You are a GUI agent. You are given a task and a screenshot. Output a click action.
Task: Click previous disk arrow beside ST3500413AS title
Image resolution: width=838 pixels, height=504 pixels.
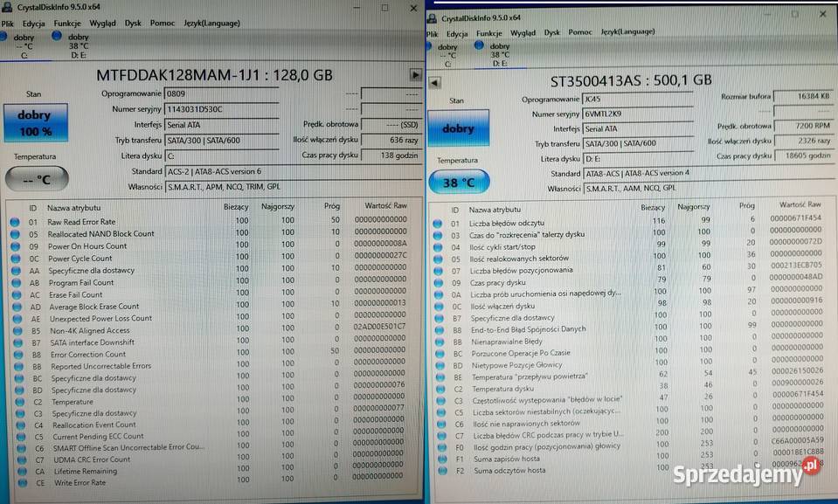pyautogui.click(x=434, y=82)
